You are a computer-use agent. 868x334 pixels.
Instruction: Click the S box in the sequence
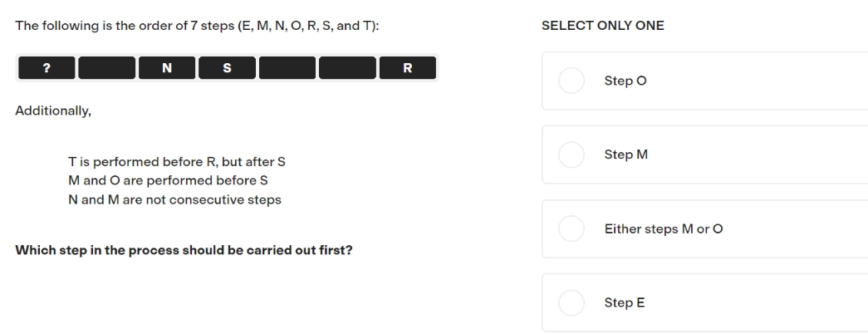pos(227,68)
